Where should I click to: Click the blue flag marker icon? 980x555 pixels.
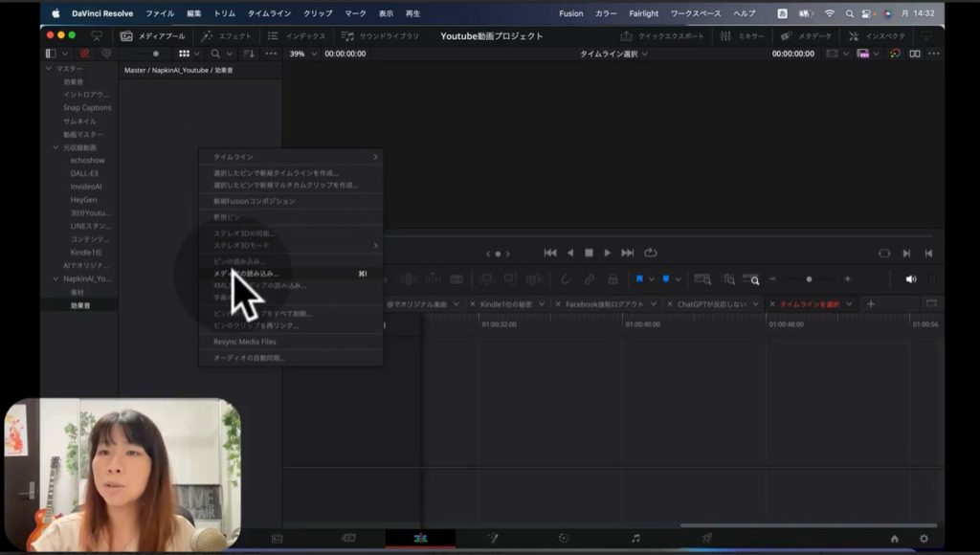point(639,278)
